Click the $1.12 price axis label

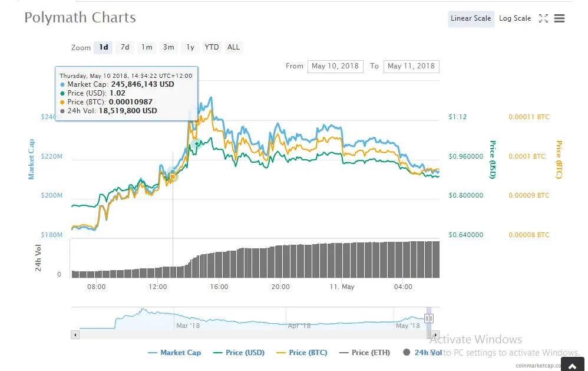458,117
